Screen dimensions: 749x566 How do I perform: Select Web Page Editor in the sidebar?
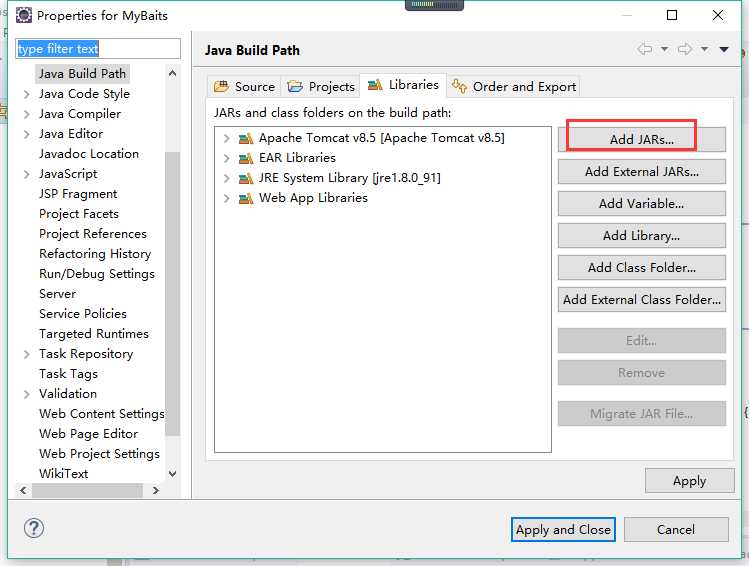coord(88,434)
